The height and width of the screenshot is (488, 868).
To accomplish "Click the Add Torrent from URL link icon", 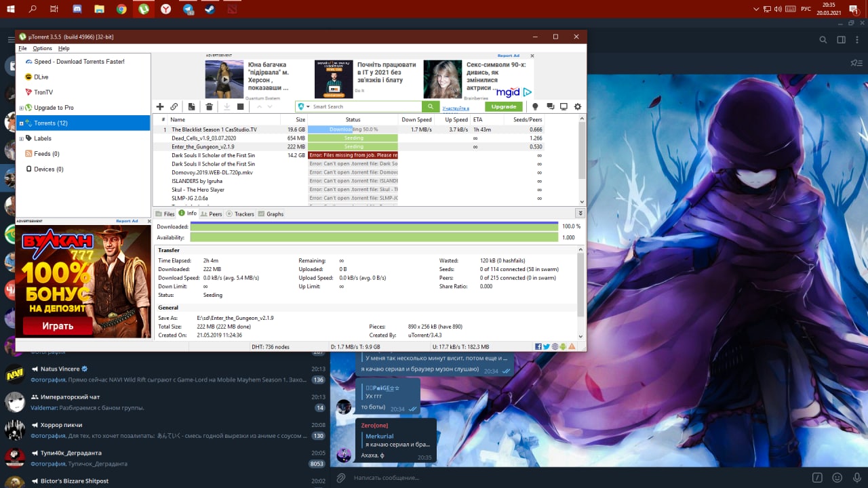I will (174, 106).
